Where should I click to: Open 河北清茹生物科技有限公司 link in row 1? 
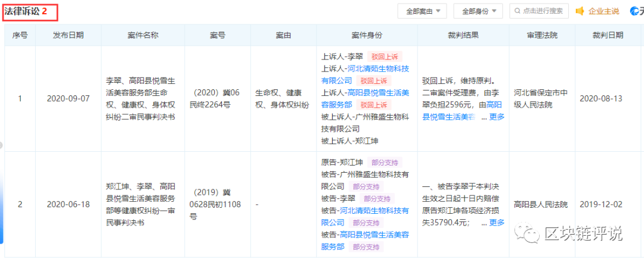click(365, 74)
